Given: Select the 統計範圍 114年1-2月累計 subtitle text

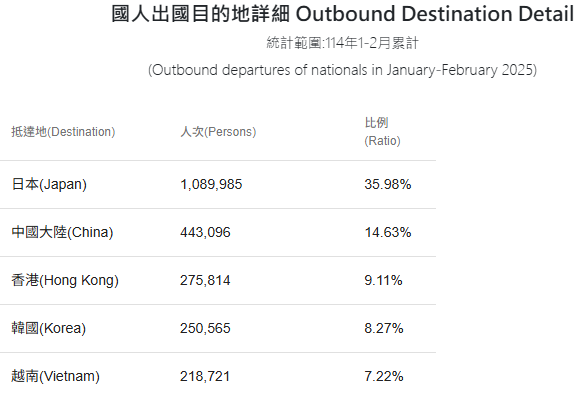Looking at the screenshot, I should tap(342, 43).
